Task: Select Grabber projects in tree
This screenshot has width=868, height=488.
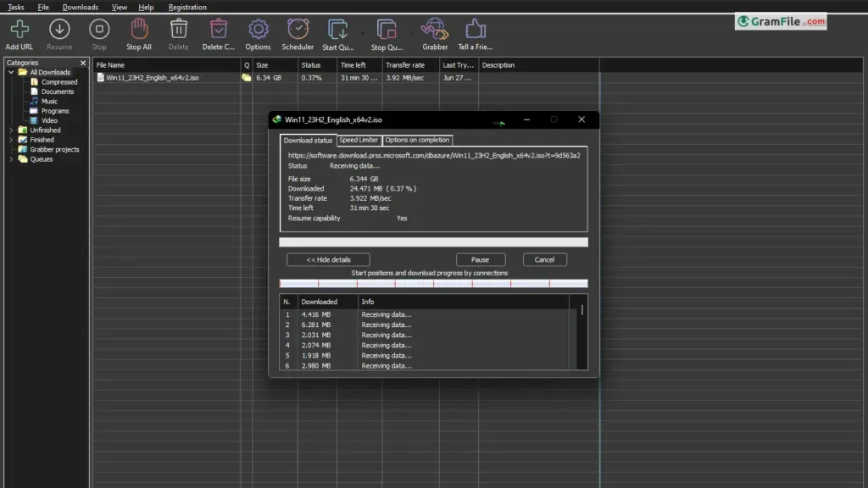Action: [x=54, y=149]
